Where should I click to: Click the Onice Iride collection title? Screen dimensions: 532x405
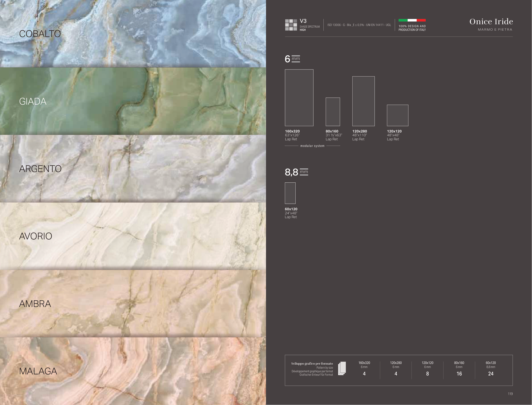[x=491, y=22]
